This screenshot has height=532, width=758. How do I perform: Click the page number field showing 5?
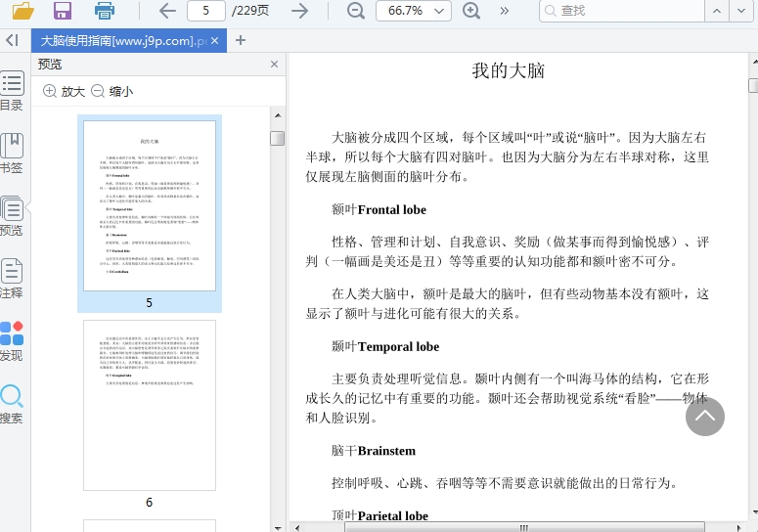tap(206, 11)
